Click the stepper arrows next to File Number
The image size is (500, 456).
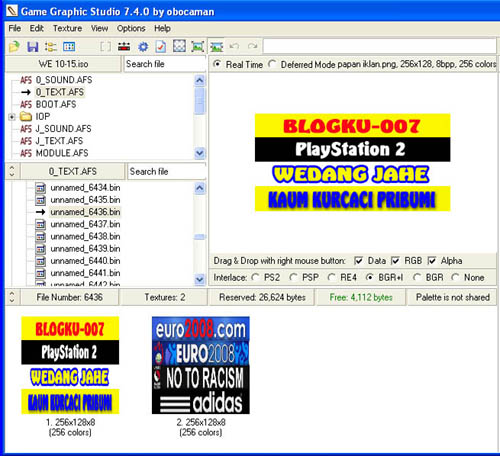point(12,297)
